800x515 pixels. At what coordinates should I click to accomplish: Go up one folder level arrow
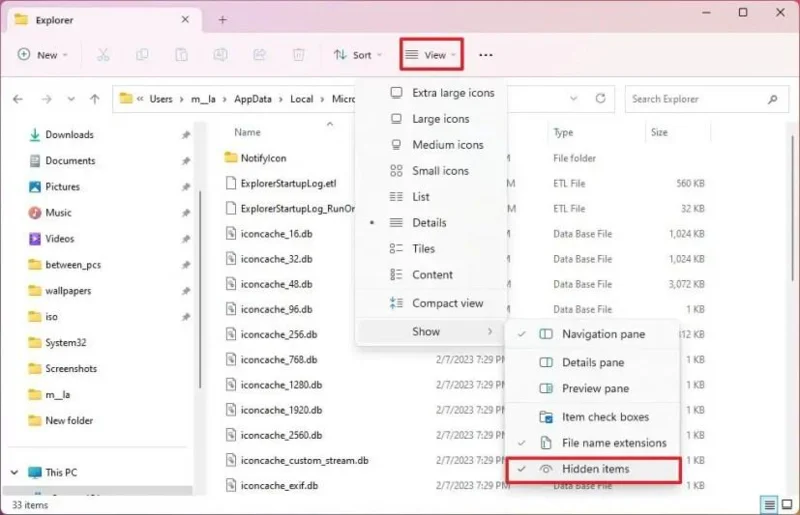point(95,99)
